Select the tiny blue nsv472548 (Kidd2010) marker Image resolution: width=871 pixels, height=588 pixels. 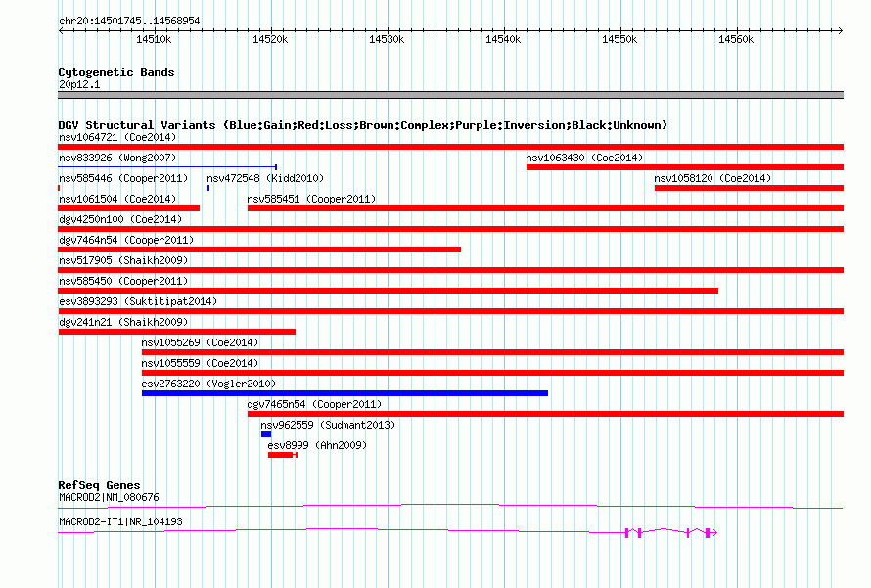[208, 187]
